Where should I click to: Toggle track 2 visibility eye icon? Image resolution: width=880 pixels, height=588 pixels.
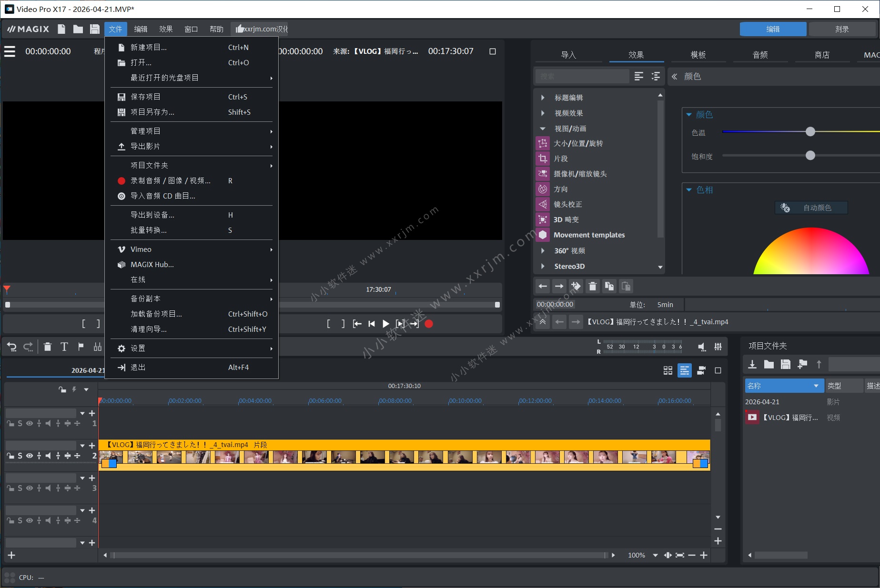click(30, 456)
